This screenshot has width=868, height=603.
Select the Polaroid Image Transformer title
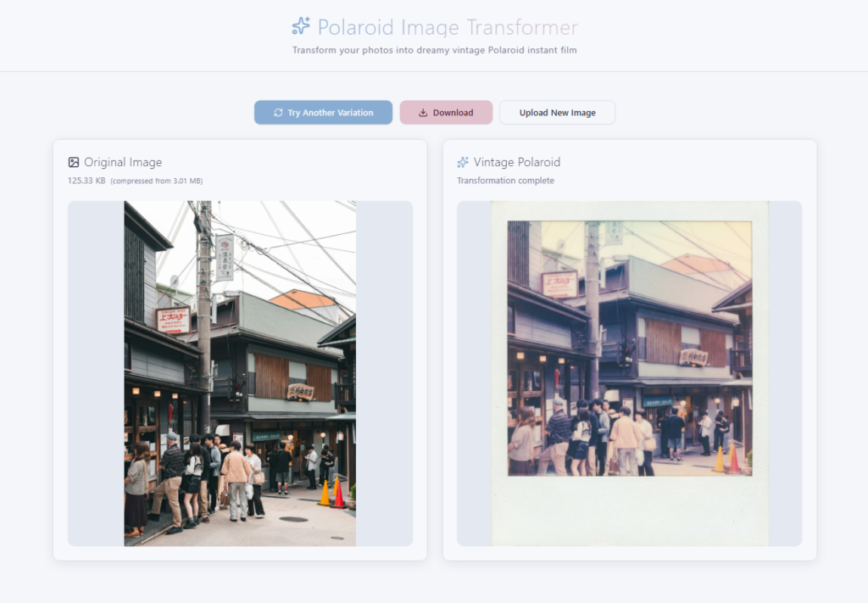point(448,27)
